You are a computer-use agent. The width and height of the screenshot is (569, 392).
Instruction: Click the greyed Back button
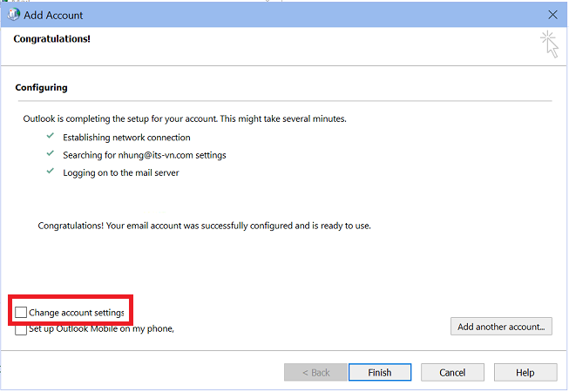pyautogui.click(x=315, y=373)
